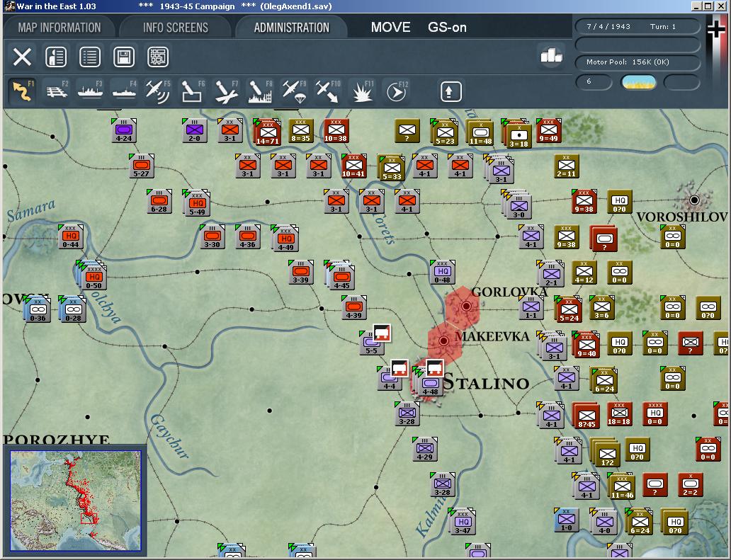Select the panzer unit counter labeled 4-36
This screenshot has height=560, width=731.
[x=247, y=236]
